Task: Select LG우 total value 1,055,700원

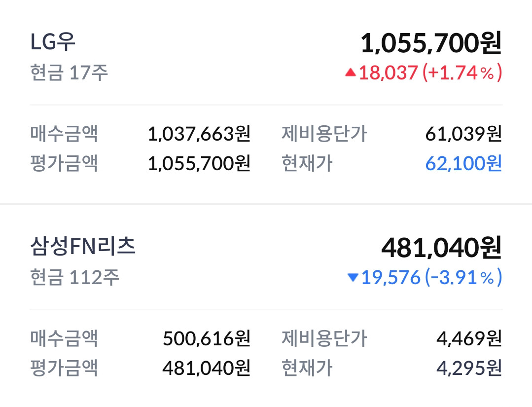Action: (x=431, y=43)
